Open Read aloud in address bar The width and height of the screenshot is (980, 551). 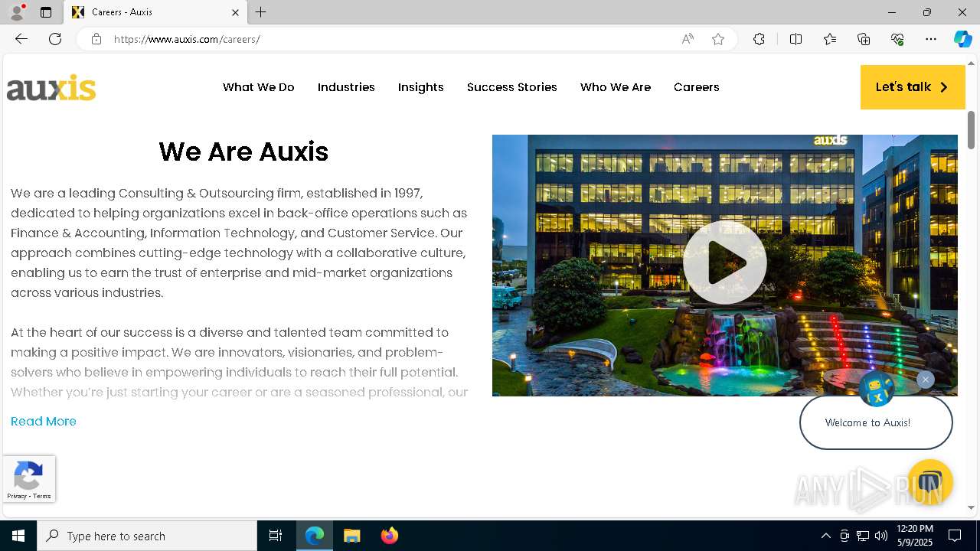(688, 39)
